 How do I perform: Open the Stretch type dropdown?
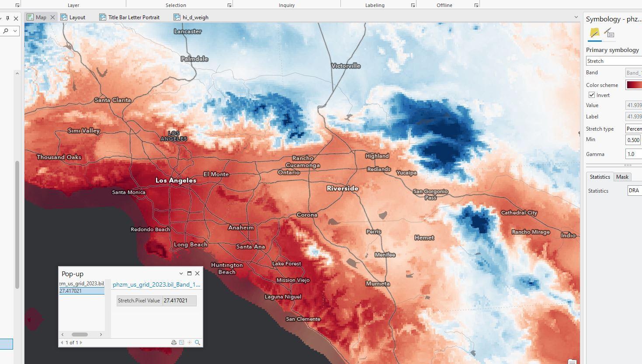coord(633,129)
